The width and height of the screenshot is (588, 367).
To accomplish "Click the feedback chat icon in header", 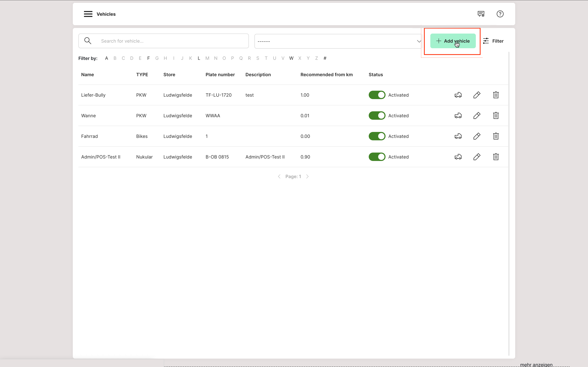I will pyautogui.click(x=481, y=14).
